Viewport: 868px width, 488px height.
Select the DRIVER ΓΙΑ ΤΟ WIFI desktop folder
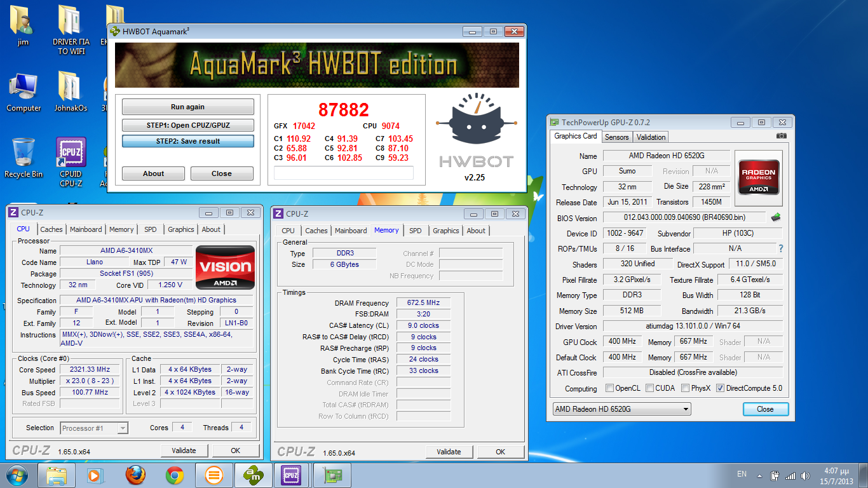[71, 30]
